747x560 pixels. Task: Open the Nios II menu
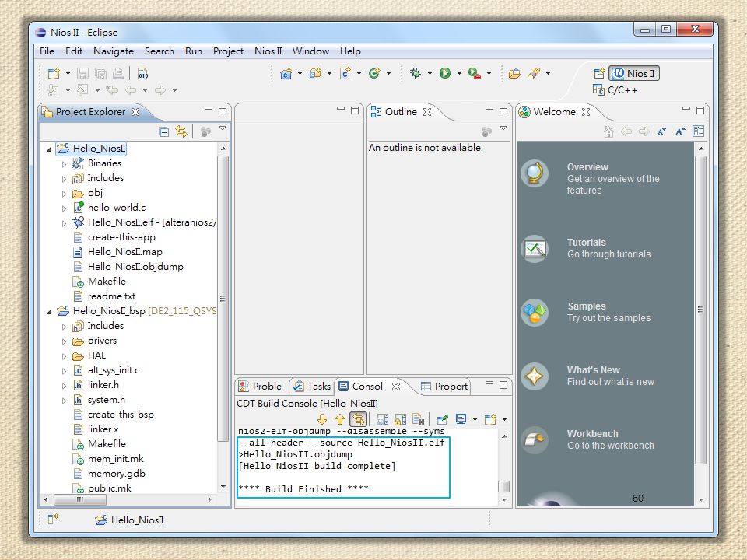click(268, 51)
